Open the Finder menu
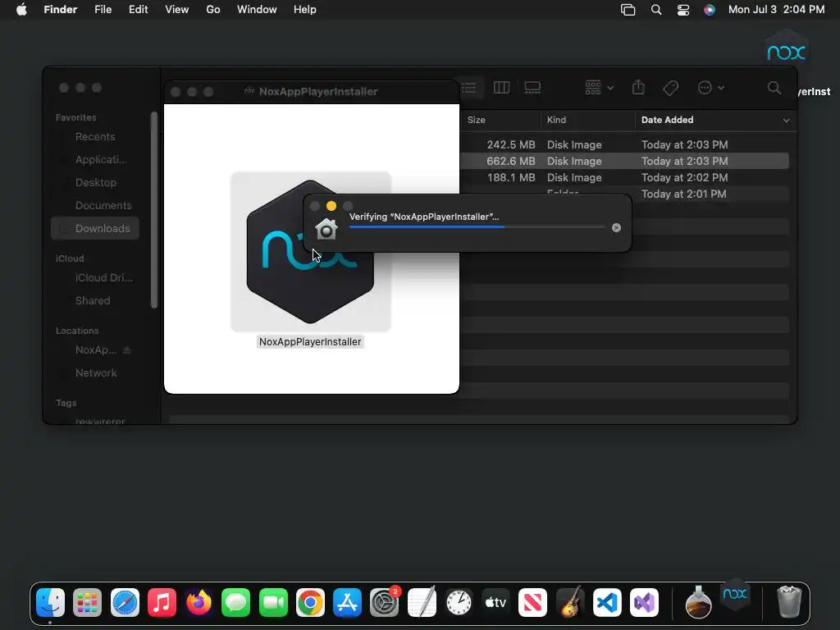Screen dimensions: 840x630 [x=61, y=10]
